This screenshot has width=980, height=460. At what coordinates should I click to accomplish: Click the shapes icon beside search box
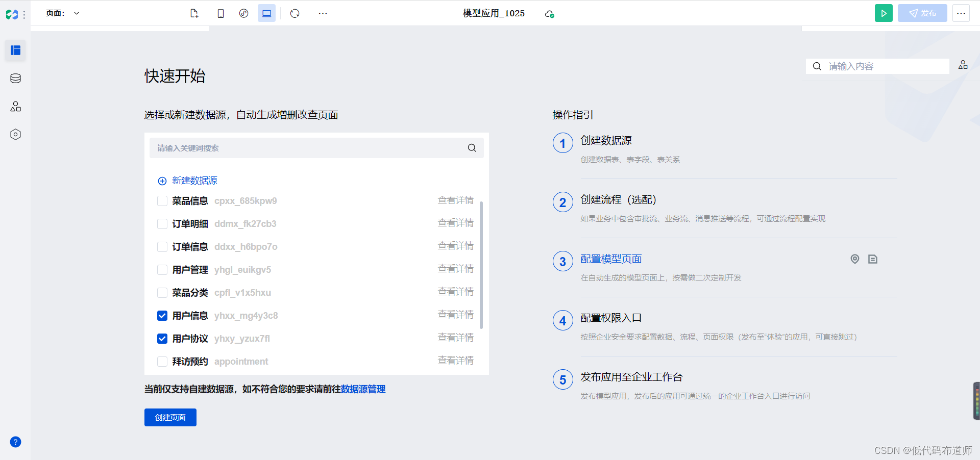click(963, 65)
